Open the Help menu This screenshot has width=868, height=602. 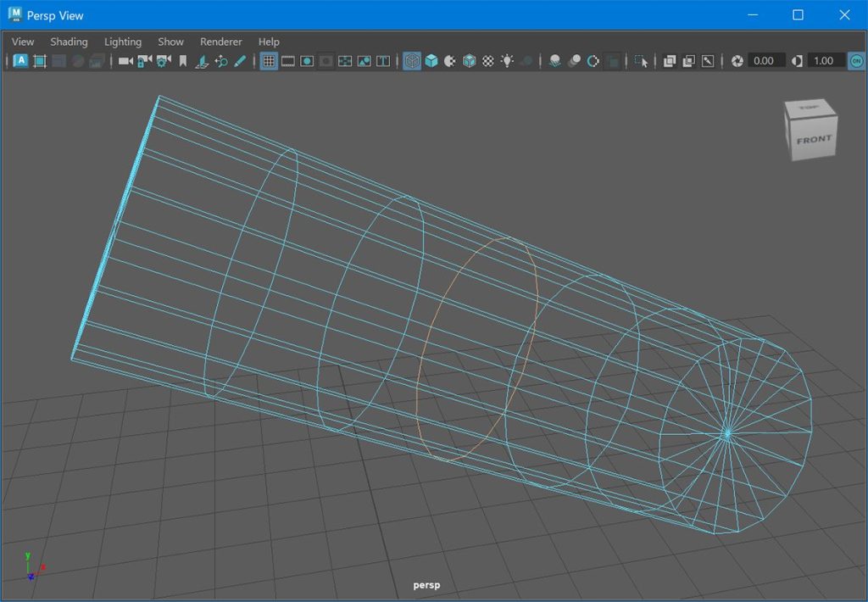click(269, 42)
